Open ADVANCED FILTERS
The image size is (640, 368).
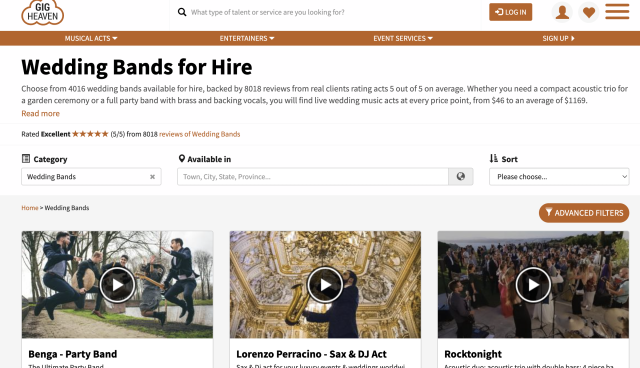[584, 213]
